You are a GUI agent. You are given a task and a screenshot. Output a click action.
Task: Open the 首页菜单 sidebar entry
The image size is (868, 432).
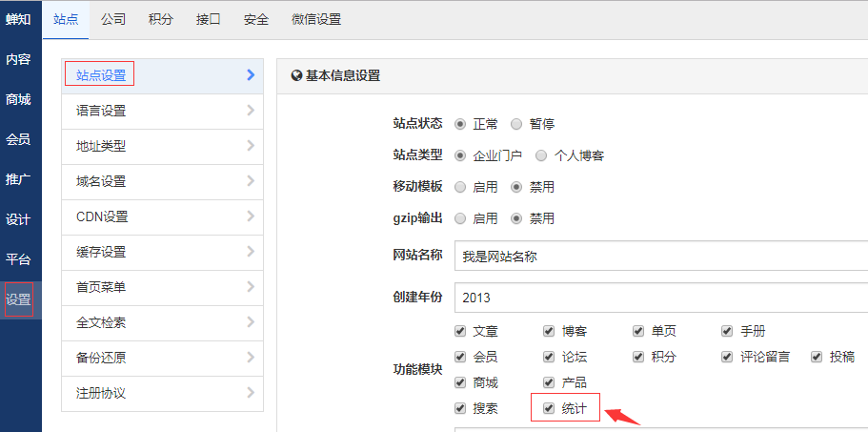tap(162, 288)
